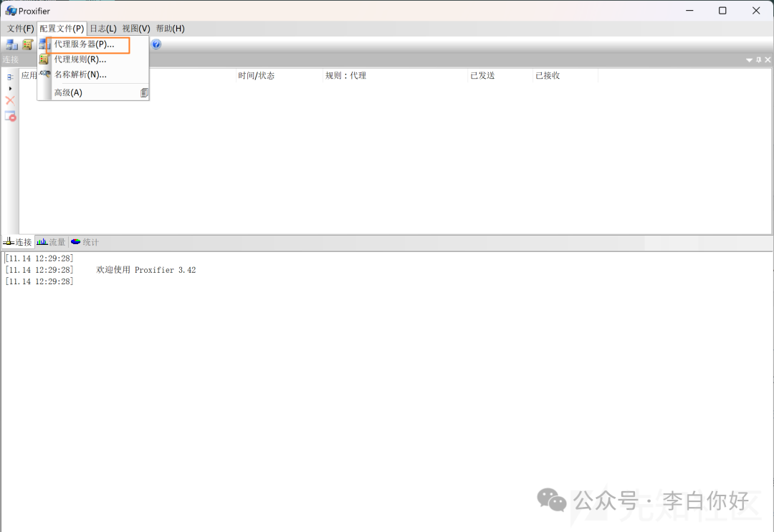The height and width of the screenshot is (532, 774).
Task: Click the log line 欢迎使用 Proxifier 3.42
Action: tap(145, 270)
